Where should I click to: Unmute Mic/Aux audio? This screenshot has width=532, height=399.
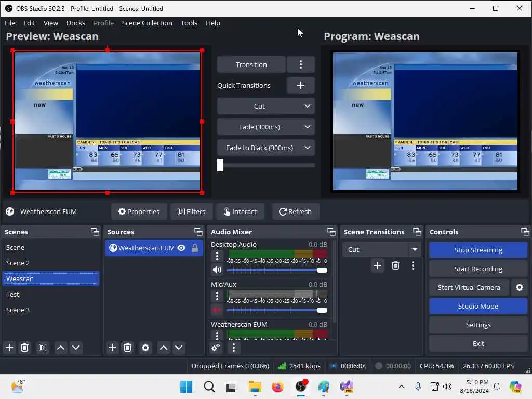pyautogui.click(x=217, y=310)
